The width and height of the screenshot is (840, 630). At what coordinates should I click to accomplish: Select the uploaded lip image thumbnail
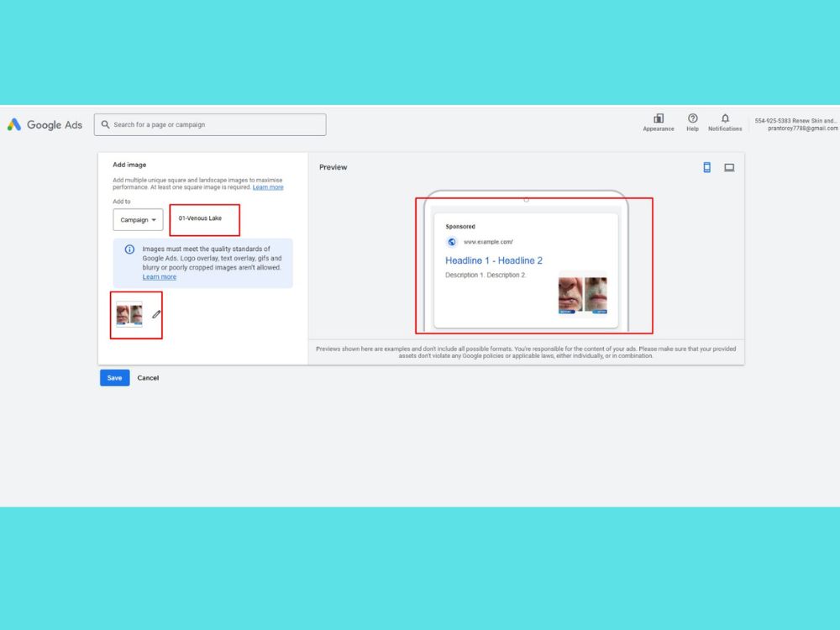coord(129,314)
